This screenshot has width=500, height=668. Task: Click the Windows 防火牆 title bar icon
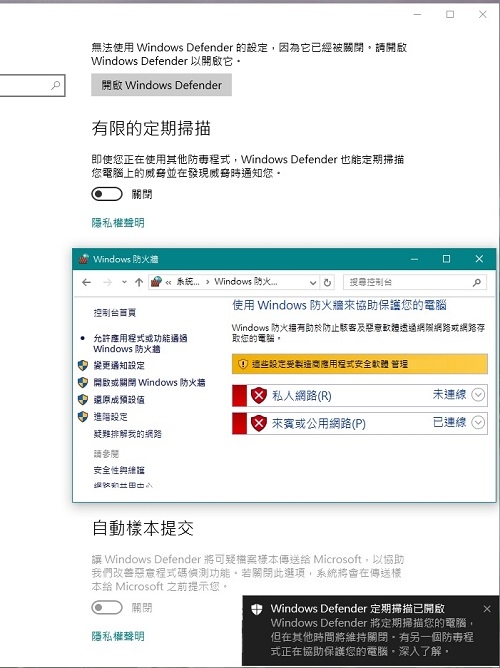click(x=83, y=259)
